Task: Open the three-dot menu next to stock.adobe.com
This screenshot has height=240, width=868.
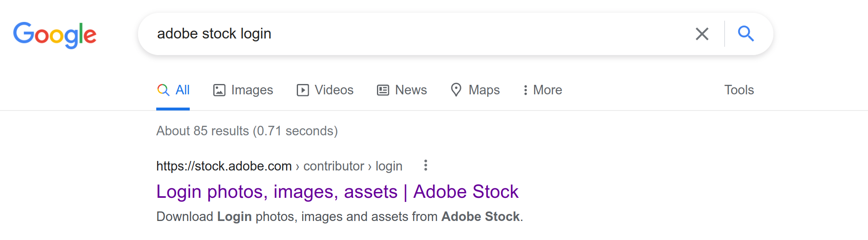Action: click(x=426, y=166)
